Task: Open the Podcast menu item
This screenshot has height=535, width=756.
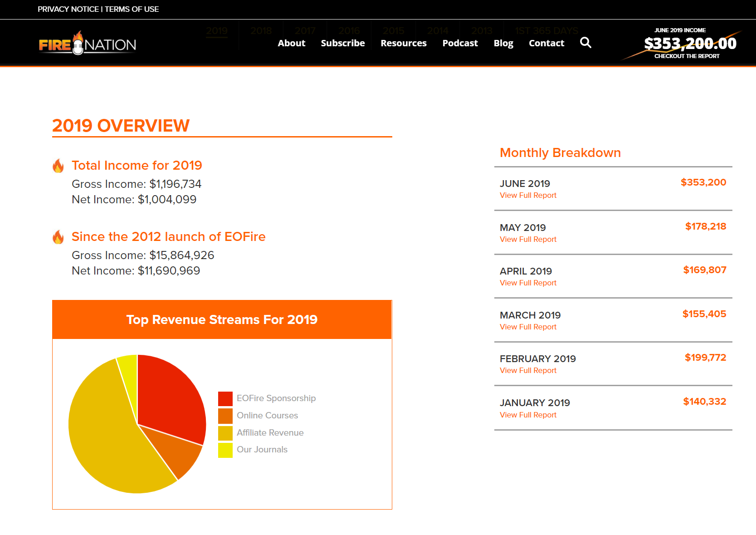Action: pyautogui.click(x=460, y=43)
